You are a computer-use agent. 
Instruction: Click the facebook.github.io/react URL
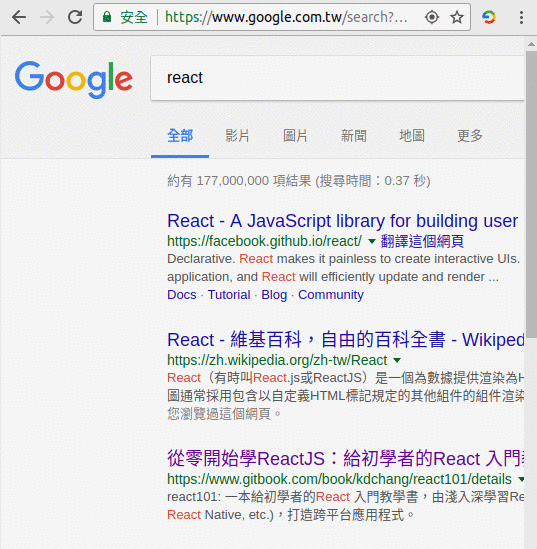click(x=264, y=241)
